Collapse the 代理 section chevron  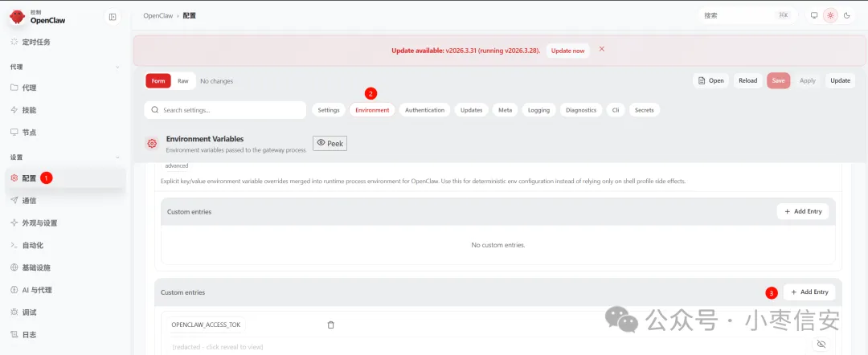coord(117,67)
